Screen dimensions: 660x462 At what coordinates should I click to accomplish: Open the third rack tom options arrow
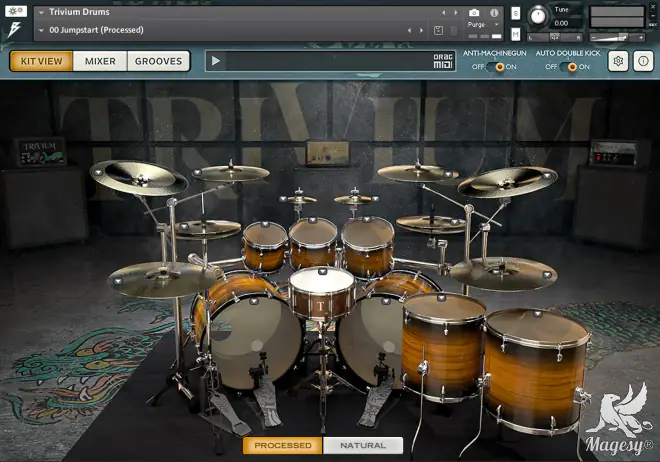click(x=367, y=219)
